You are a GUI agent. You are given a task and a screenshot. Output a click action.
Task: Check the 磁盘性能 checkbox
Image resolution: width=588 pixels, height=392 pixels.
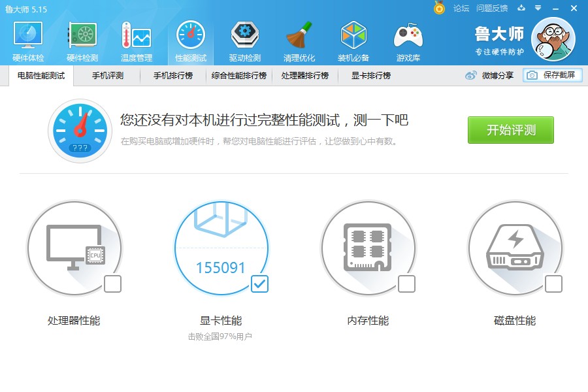[553, 284]
